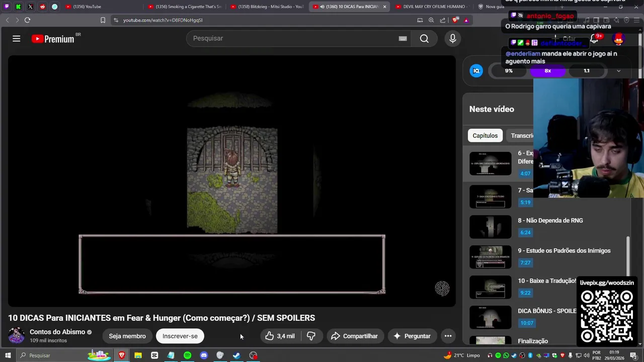Switch to DEVIL MAY CRY OFILME HUMANO tab
Image resolution: width=644 pixels, height=362 pixels.
click(432, 7)
